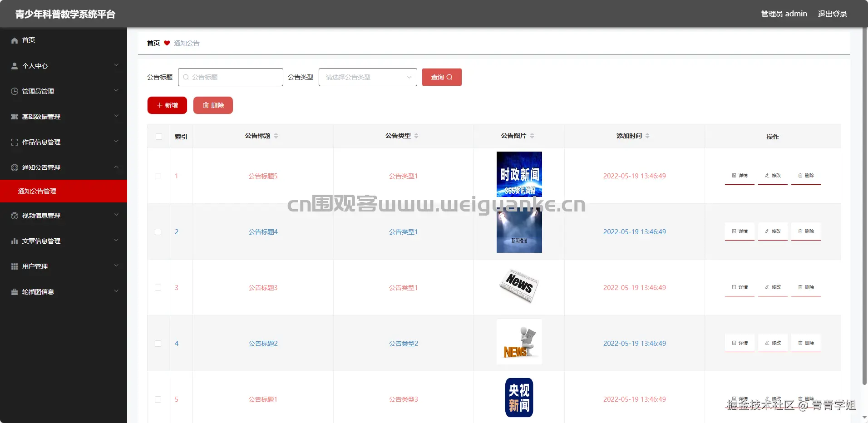Open 详情 for the 公告标题3 row

tap(740, 287)
